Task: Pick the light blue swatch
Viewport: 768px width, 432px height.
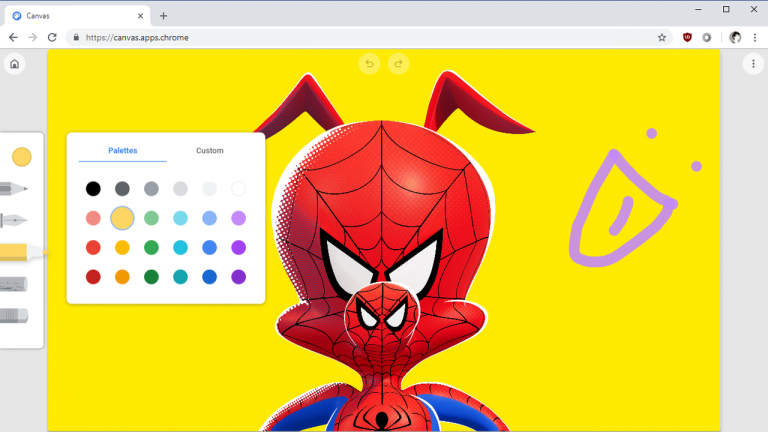Action: point(210,218)
